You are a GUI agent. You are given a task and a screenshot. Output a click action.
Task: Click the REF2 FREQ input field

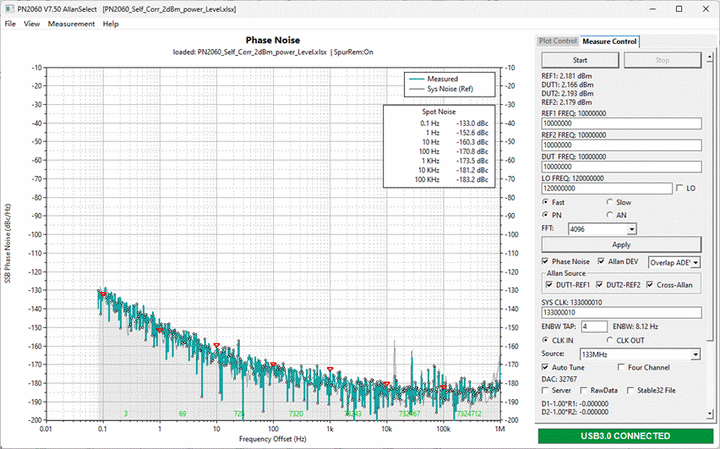pos(621,145)
